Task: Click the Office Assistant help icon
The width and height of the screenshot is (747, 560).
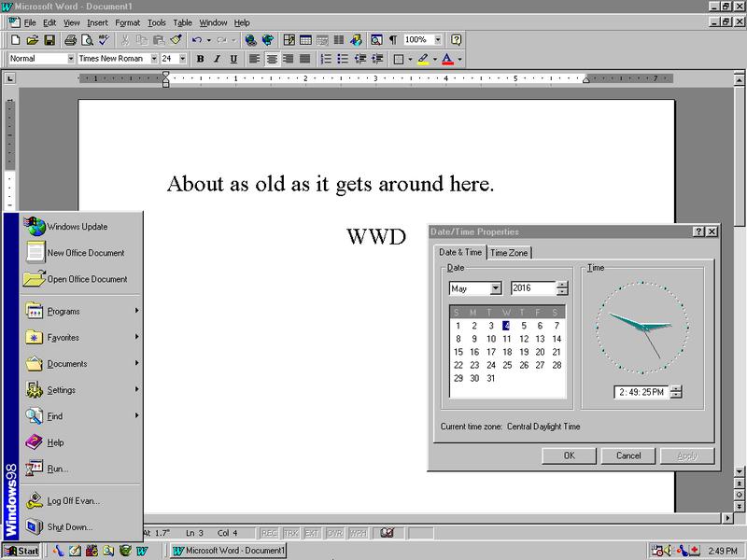Action: coord(456,40)
